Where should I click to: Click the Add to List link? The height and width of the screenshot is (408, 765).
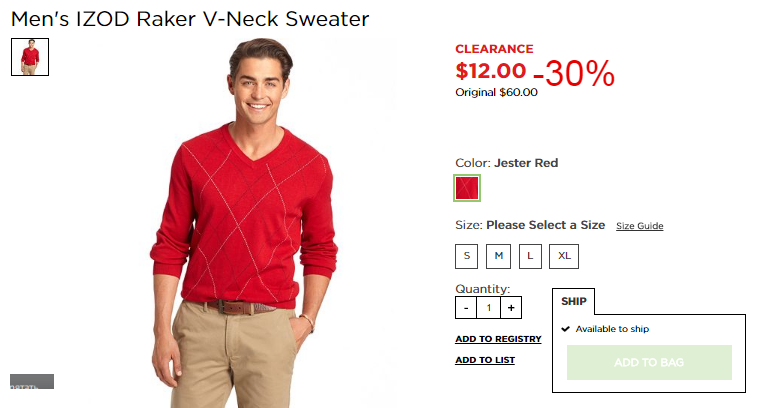click(x=485, y=360)
